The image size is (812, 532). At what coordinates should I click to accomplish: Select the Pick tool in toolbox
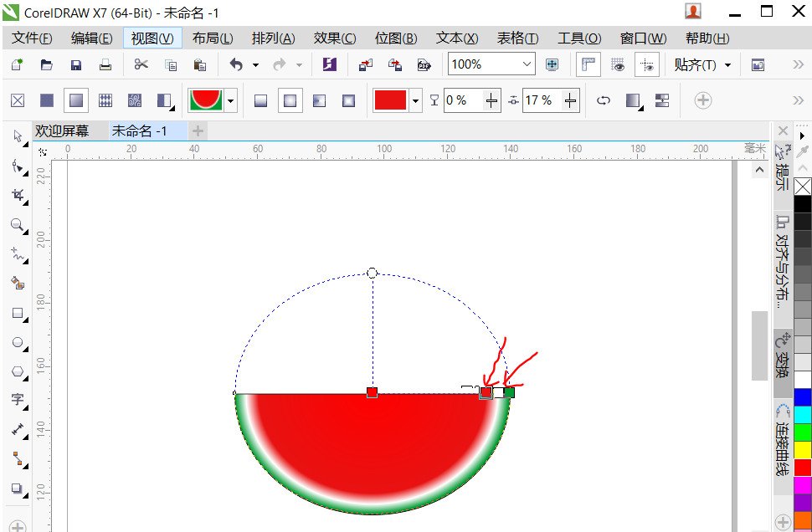[x=18, y=136]
